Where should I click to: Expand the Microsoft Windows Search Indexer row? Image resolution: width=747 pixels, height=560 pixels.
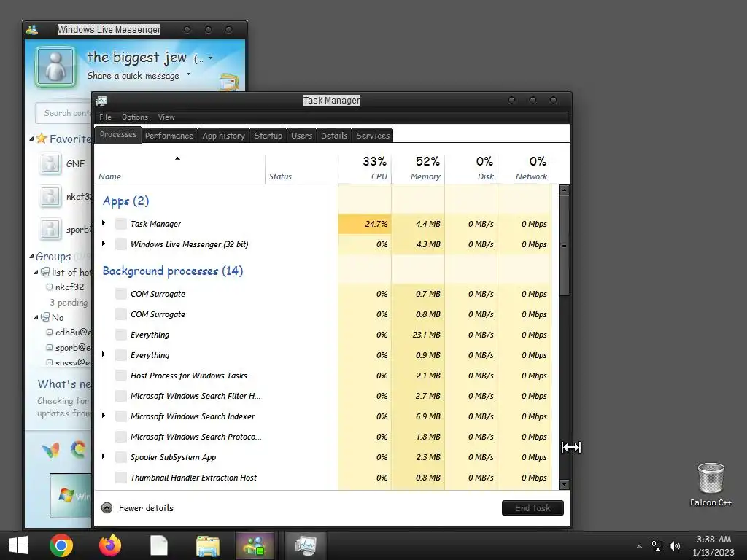104,416
